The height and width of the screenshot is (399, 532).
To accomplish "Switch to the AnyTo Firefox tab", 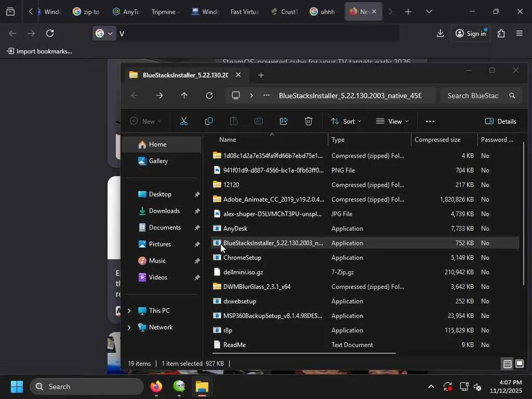I will pyautogui.click(x=126, y=12).
